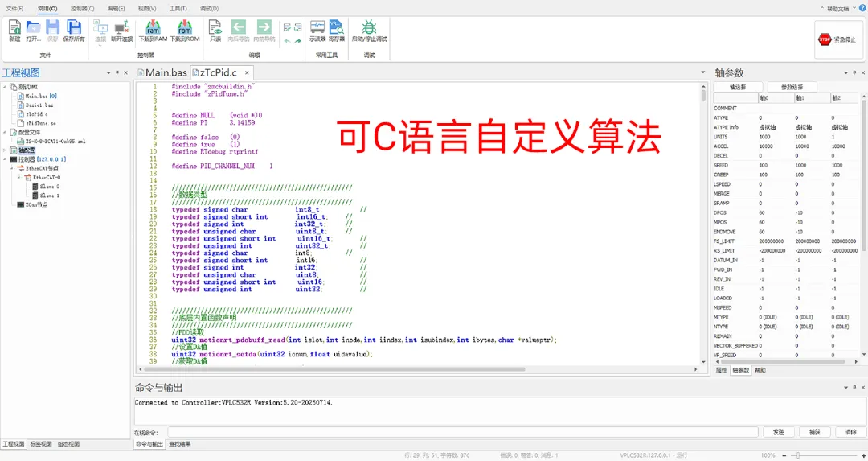
Task: Close the zTcPid.c tab
Action: [247, 72]
